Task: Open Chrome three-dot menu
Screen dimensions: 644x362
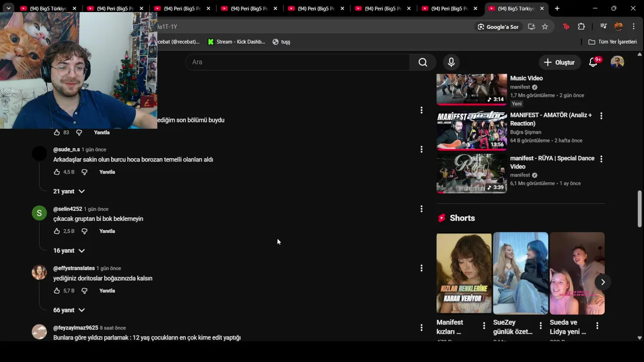Action: [633, 27]
